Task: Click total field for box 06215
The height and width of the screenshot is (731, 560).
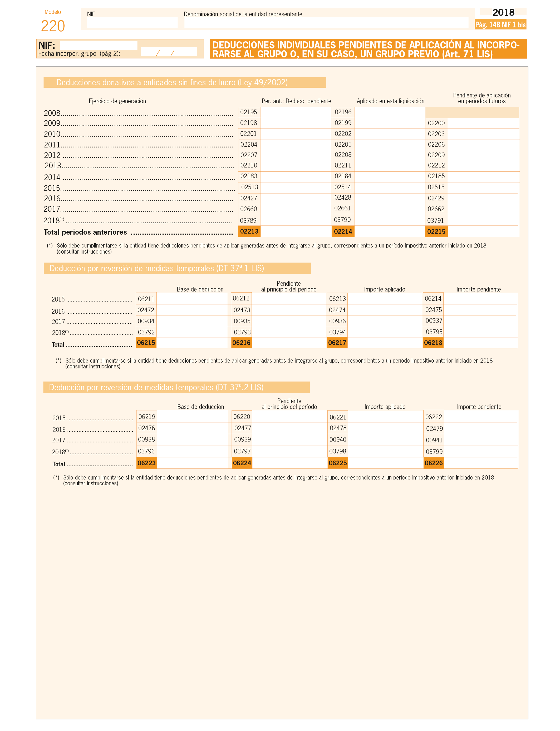Action: pyautogui.click(x=192, y=343)
